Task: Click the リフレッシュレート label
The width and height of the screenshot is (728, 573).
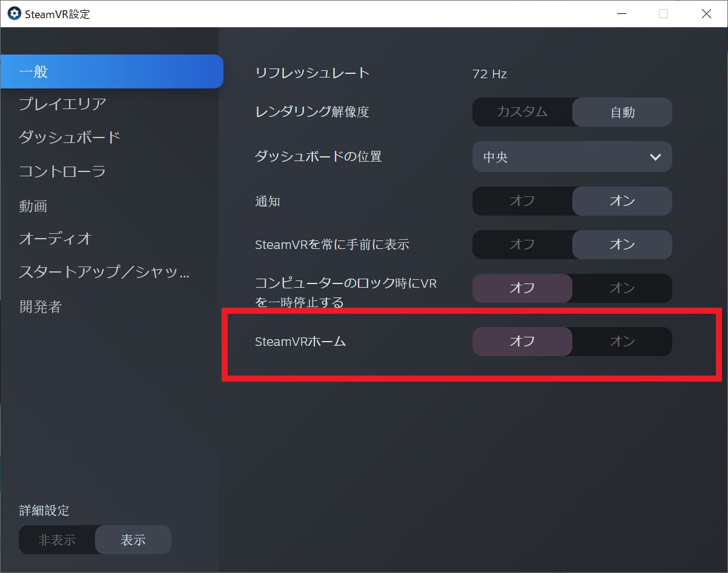Action: (313, 73)
